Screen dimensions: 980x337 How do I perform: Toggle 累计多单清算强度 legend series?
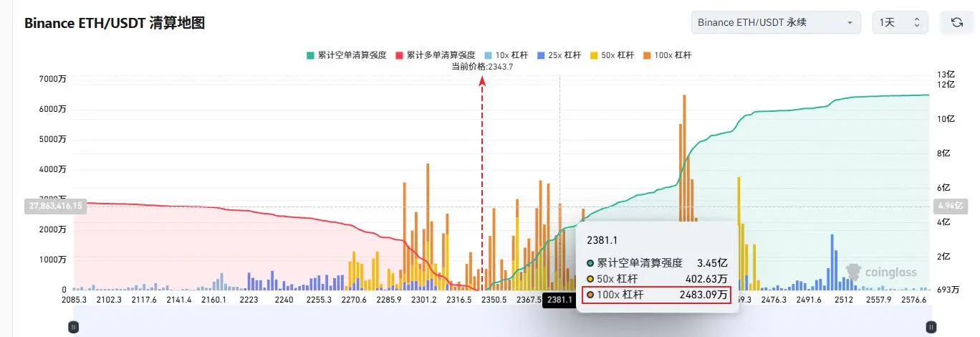(x=435, y=55)
